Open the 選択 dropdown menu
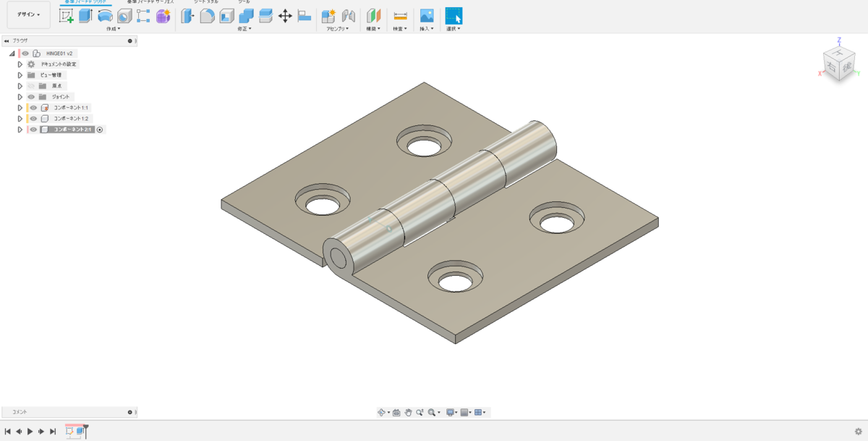 coord(454,29)
